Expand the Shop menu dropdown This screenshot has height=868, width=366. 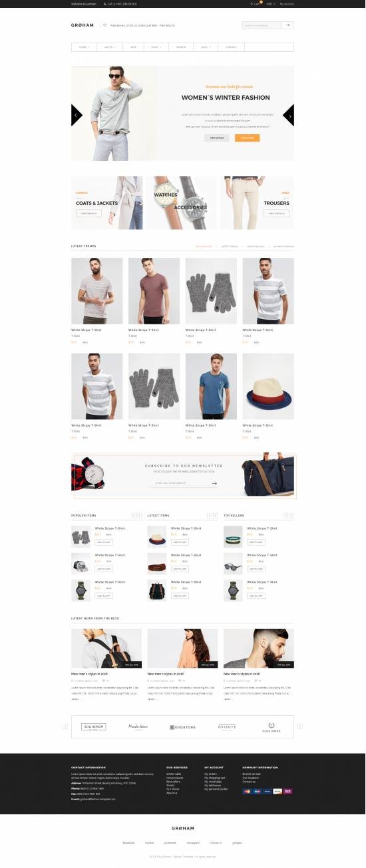pyautogui.click(x=156, y=47)
